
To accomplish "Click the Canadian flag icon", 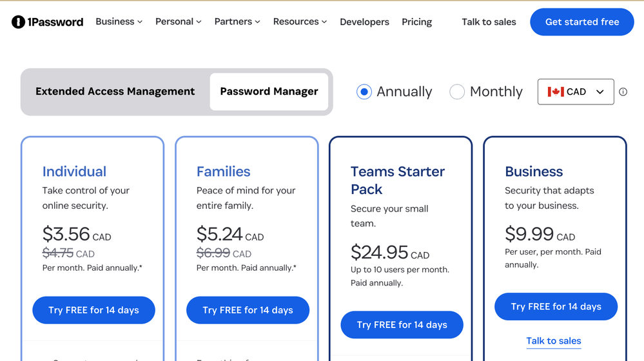I will click(x=555, y=92).
